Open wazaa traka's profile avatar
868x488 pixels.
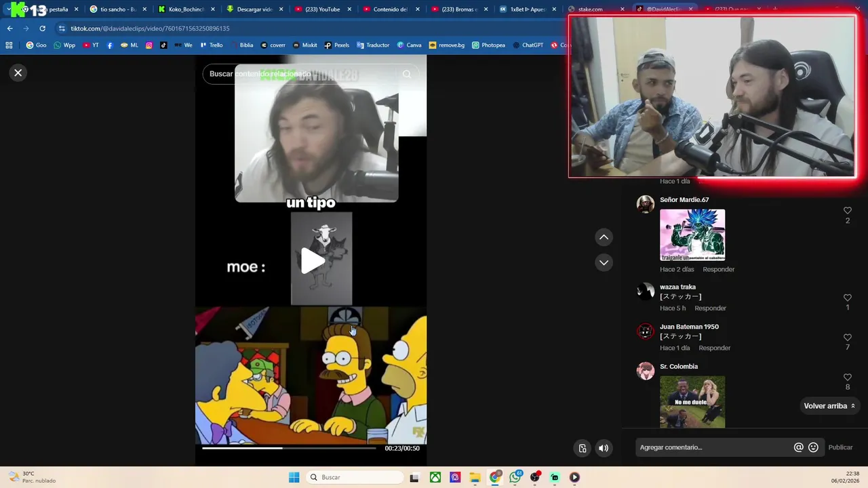pos(646,291)
